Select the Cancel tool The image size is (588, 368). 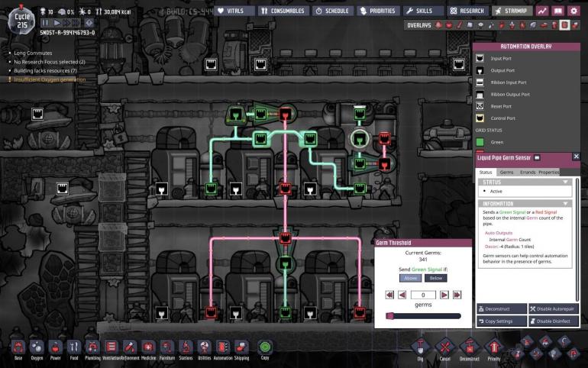[x=445, y=348]
